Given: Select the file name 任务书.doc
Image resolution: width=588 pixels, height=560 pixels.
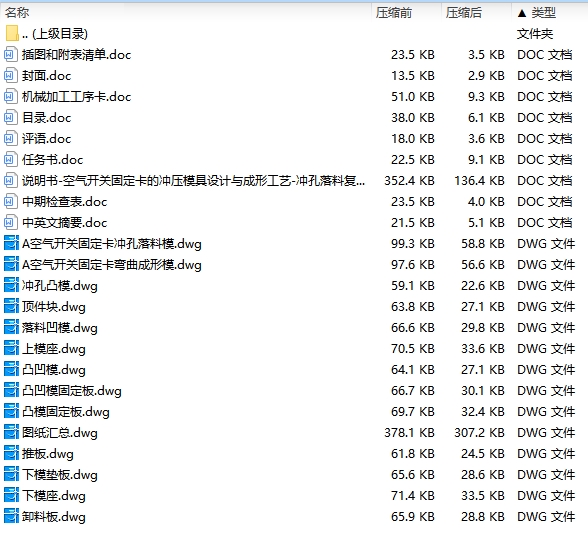Looking at the screenshot, I should click(52, 160).
